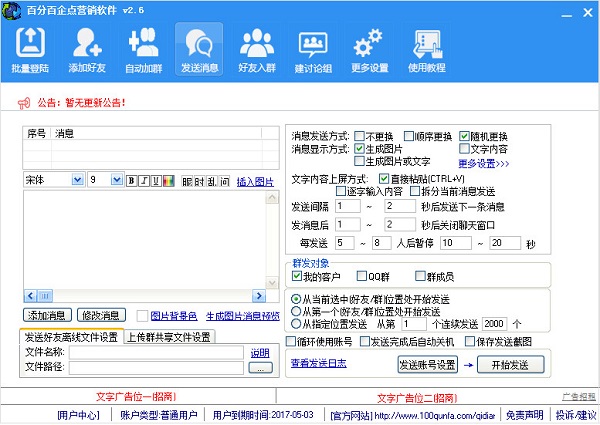Click the 说明 link beside 文件名称
The width and height of the screenshot is (600, 425).
pyautogui.click(x=260, y=353)
